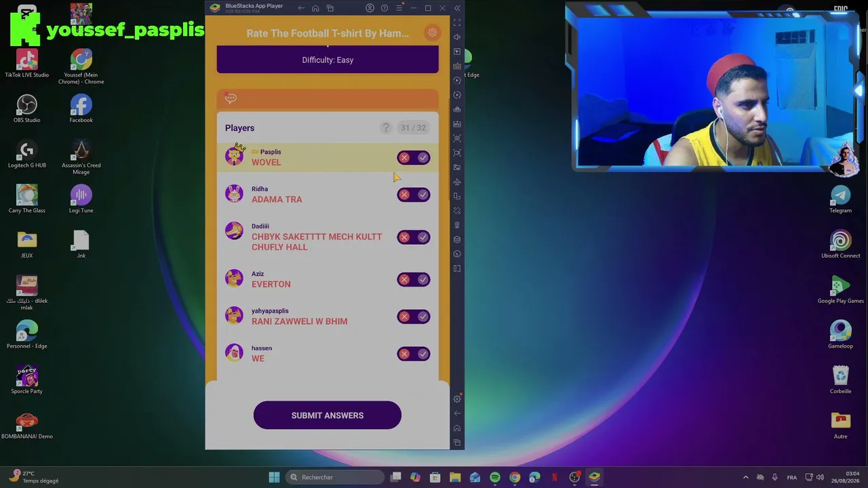Select the Facebook desktop shortcut
The height and width of the screenshot is (488, 868).
(x=81, y=109)
